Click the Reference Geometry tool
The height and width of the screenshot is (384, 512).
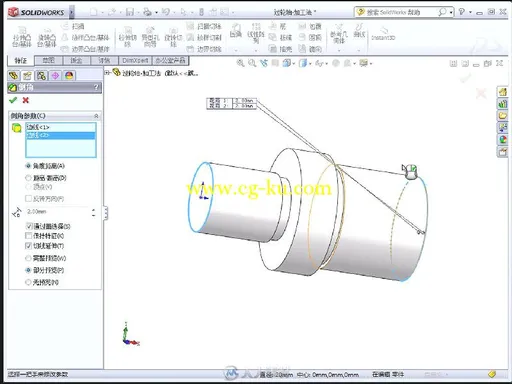pyautogui.click(x=339, y=34)
